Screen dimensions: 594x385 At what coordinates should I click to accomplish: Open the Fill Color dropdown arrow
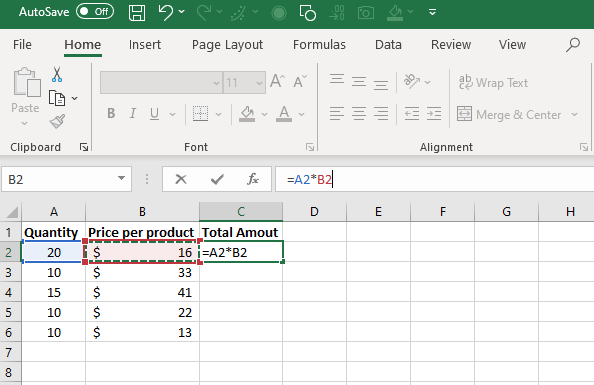click(x=264, y=114)
